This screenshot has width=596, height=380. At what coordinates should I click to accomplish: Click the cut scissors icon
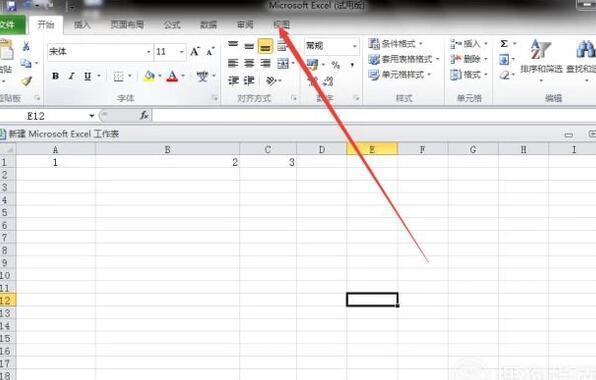coord(26,46)
